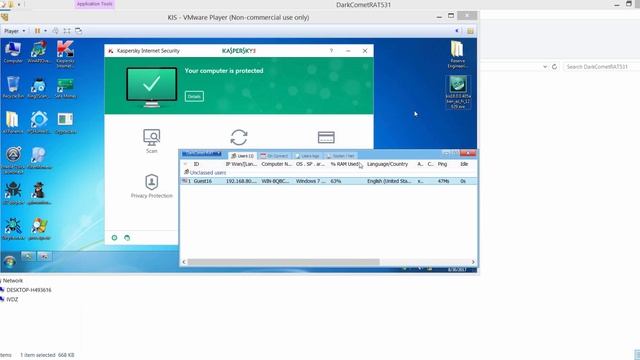Click the first pinned VM taskbar button
Viewport: 640px width, 360px height.
pyautogui.click(x=28, y=256)
